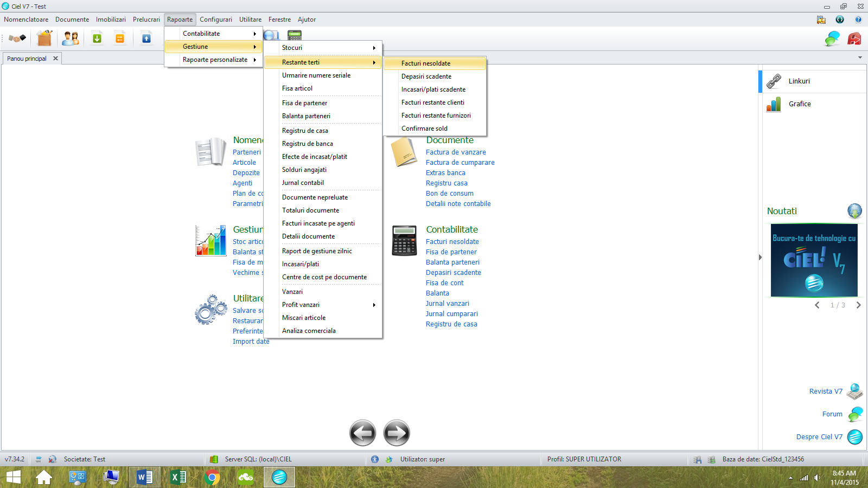This screenshot has width=868, height=488.
Task: Click the Windows Start button
Action: (13, 477)
